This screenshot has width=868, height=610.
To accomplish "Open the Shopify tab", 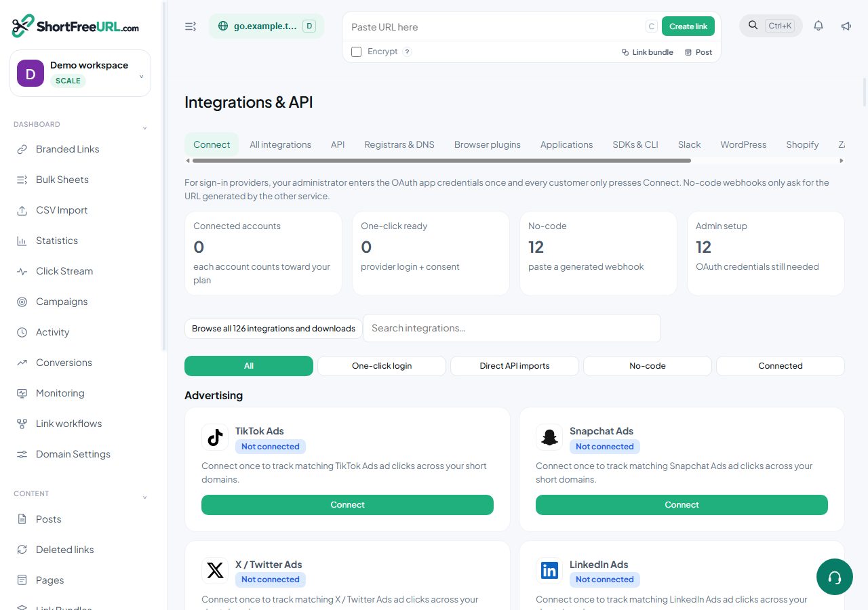I will tap(802, 144).
